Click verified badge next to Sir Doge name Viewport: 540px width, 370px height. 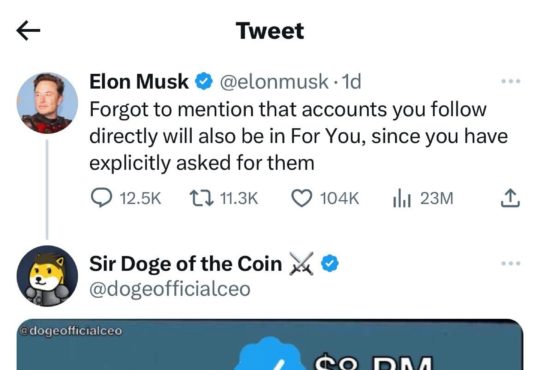330,264
